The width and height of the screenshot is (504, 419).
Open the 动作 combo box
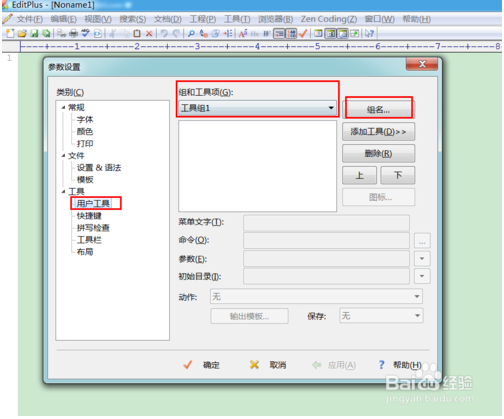(x=316, y=296)
